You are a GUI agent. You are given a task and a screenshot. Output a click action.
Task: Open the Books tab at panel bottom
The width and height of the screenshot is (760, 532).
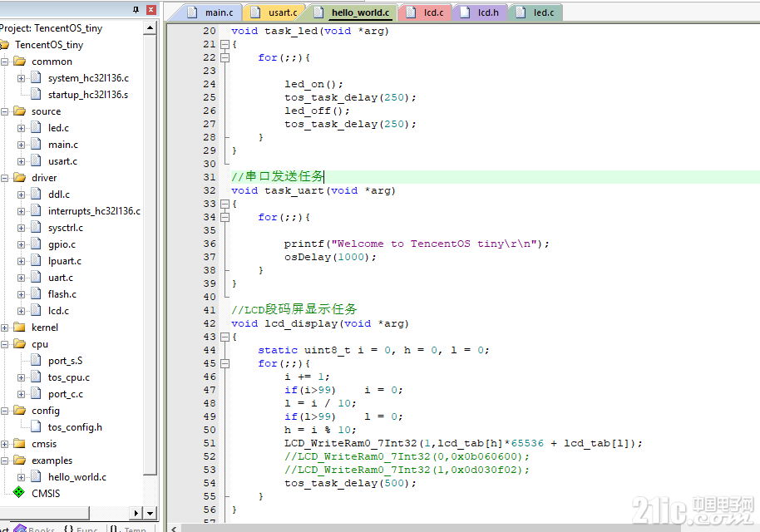click(x=35, y=529)
